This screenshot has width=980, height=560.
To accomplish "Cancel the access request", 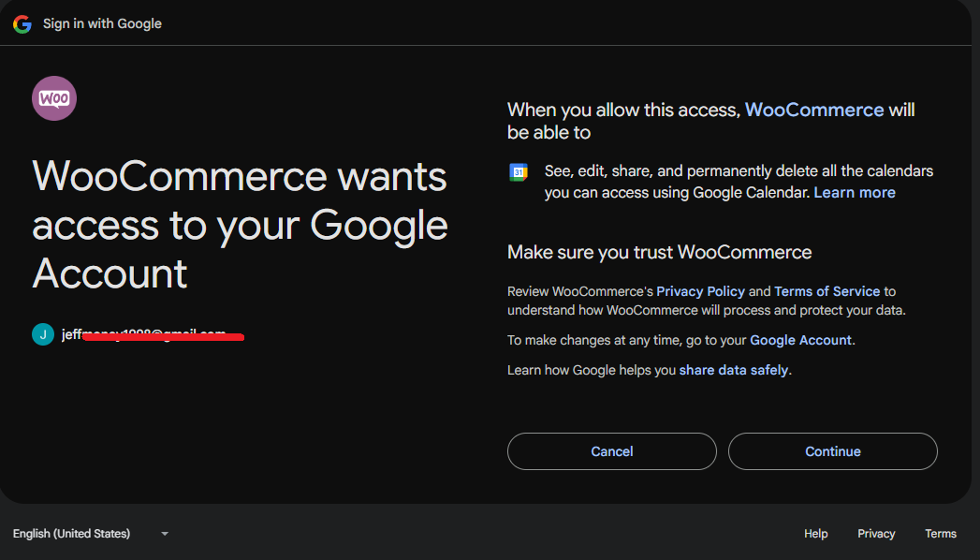I will pos(612,451).
